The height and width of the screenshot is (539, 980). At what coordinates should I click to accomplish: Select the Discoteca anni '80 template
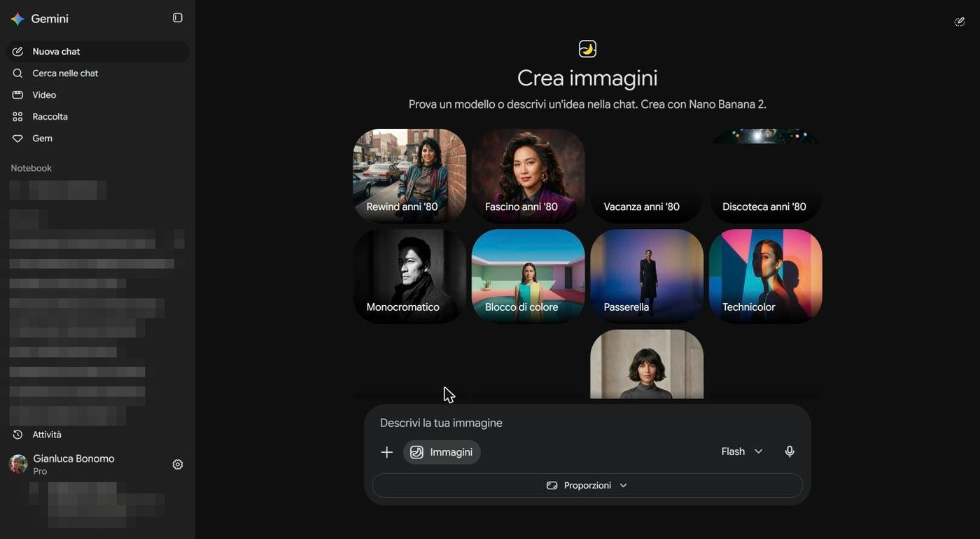click(x=766, y=176)
